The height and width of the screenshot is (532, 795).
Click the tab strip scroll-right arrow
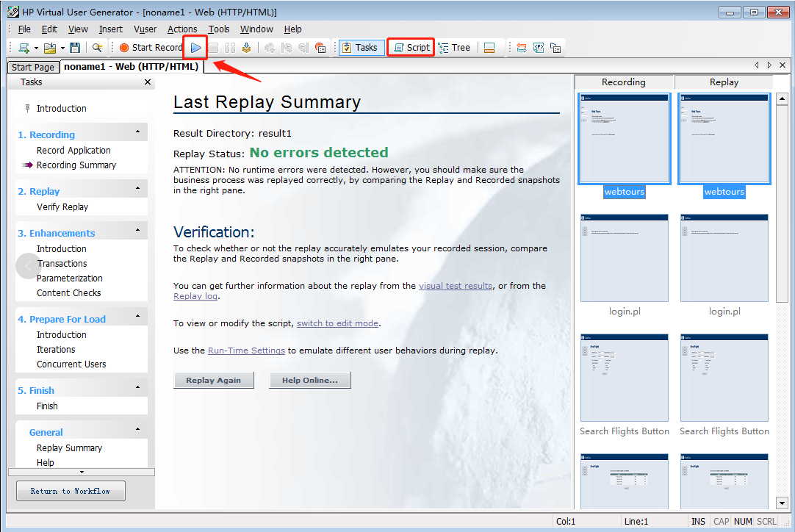point(769,65)
